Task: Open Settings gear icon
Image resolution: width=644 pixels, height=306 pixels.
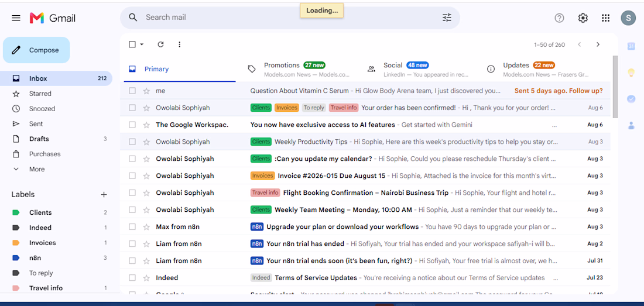Action: [x=583, y=18]
